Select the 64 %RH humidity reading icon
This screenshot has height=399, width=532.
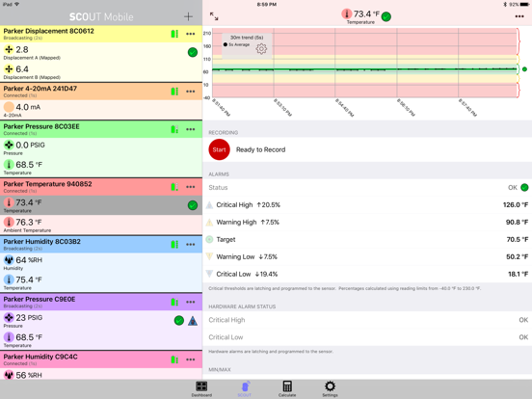(x=9, y=260)
